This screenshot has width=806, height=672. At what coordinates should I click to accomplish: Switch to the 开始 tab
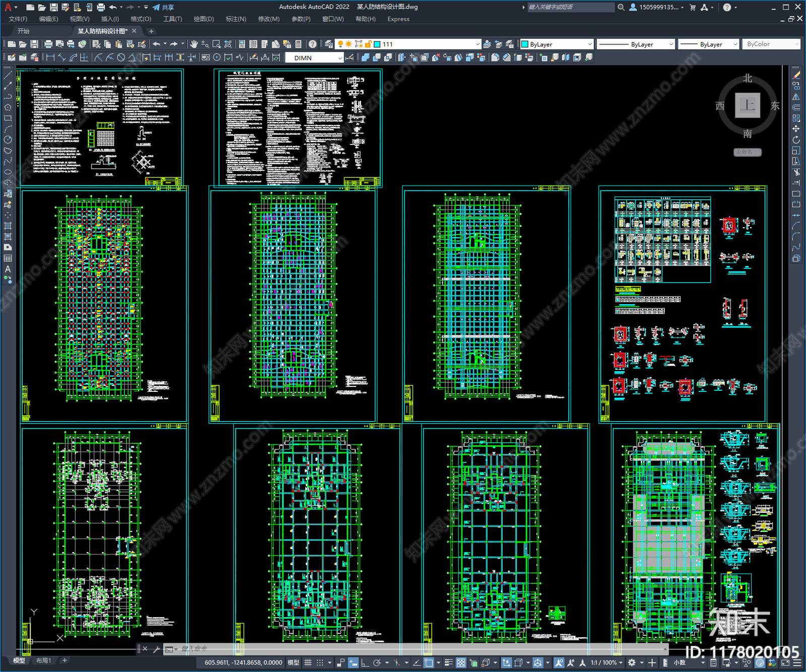point(24,31)
